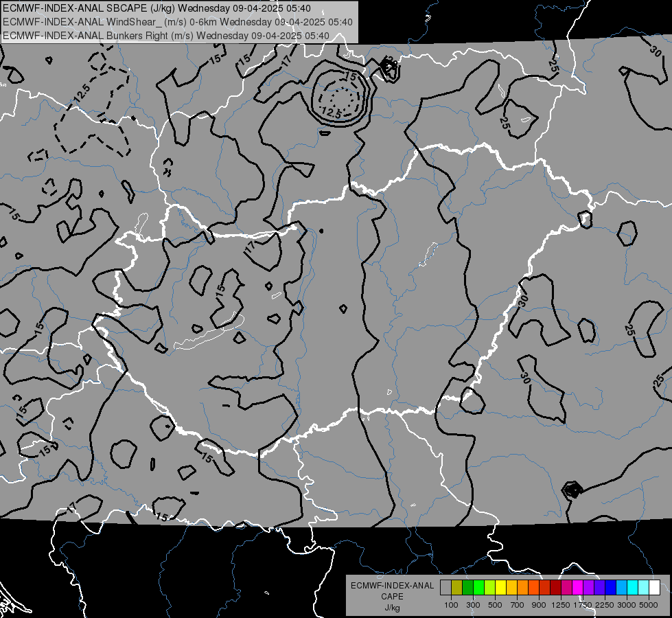Click the CAPE label in the legend
The height and width of the screenshot is (618, 672).
(x=392, y=596)
